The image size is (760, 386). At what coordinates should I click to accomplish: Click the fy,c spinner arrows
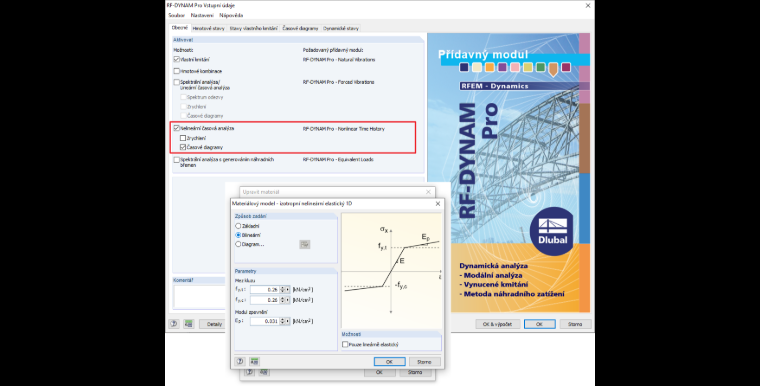coord(283,300)
